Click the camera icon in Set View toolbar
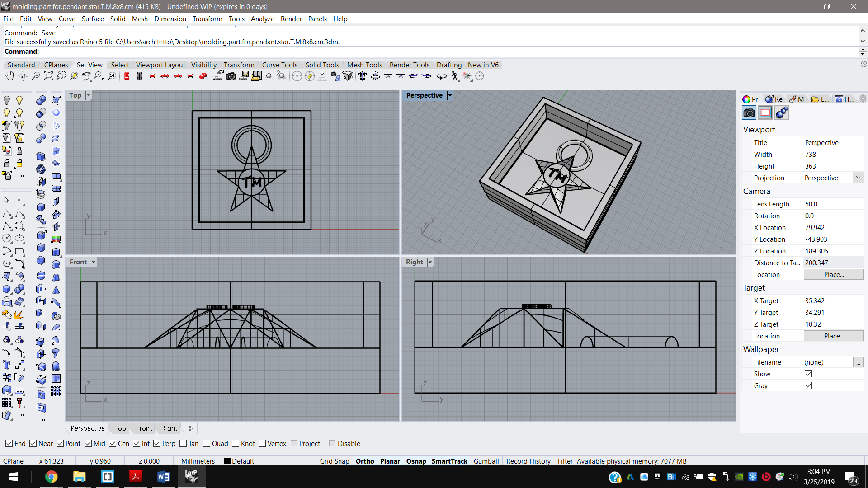 coord(231,76)
